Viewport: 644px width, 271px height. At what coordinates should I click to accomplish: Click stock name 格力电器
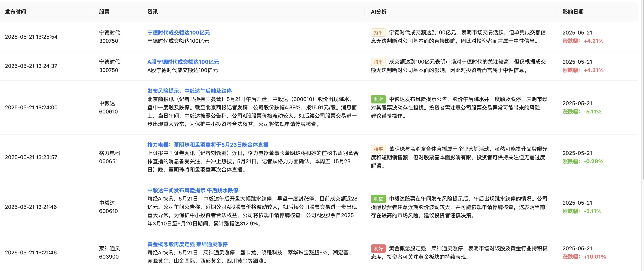click(x=109, y=153)
